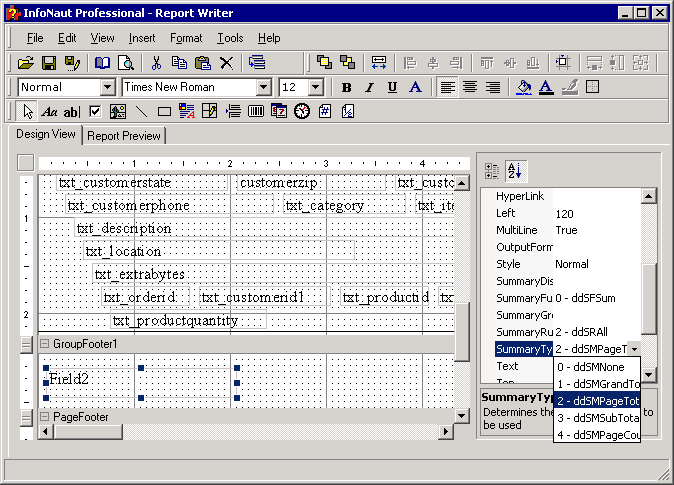Cut selection with the scissors icon
The width and height of the screenshot is (674, 485).
[156, 63]
